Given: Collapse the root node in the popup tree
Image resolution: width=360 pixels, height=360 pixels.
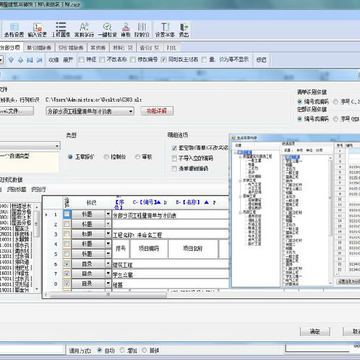Looking at the screenshot, I should [x=235, y=152].
